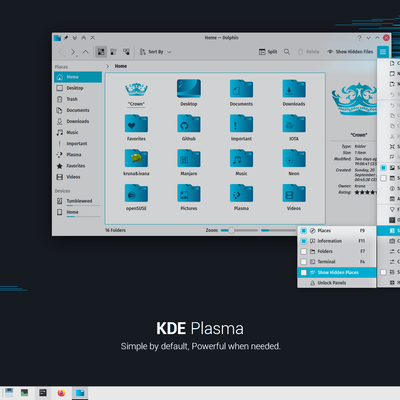This screenshot has height=400, width=400.
Task: Click the zoom slider handle
Action: 231,230
